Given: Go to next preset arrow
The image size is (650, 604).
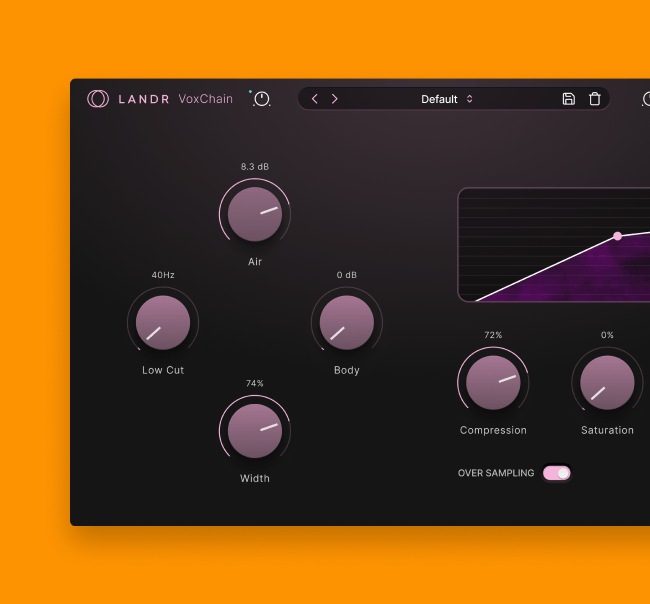Looking at the screenshot, I should pos(335,99).
